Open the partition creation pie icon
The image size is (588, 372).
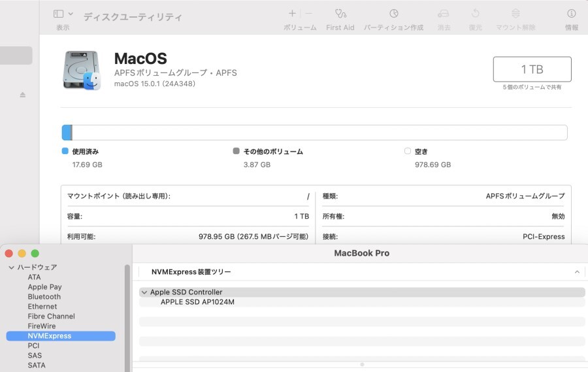pyautogui.click(x=393, y=14)
